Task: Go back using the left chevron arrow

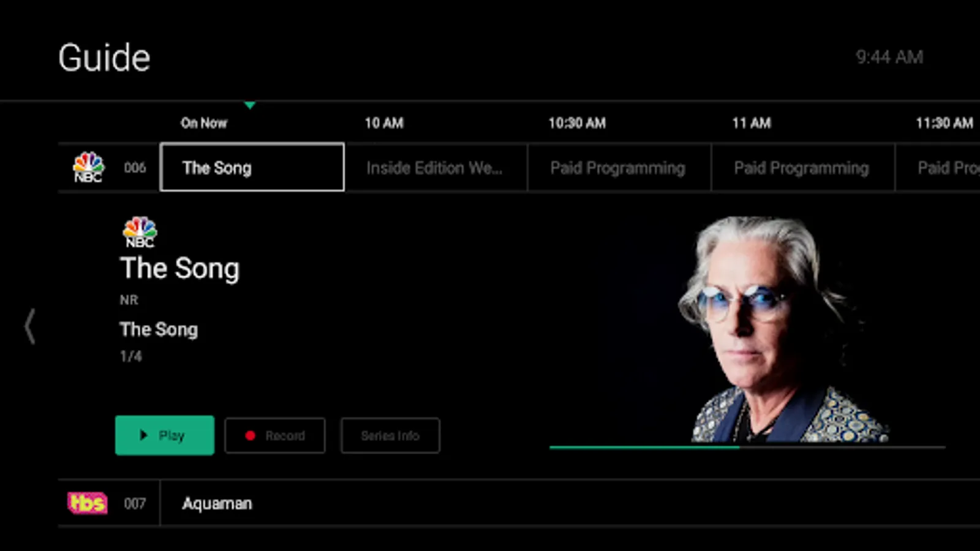Action: pos(29,326)
